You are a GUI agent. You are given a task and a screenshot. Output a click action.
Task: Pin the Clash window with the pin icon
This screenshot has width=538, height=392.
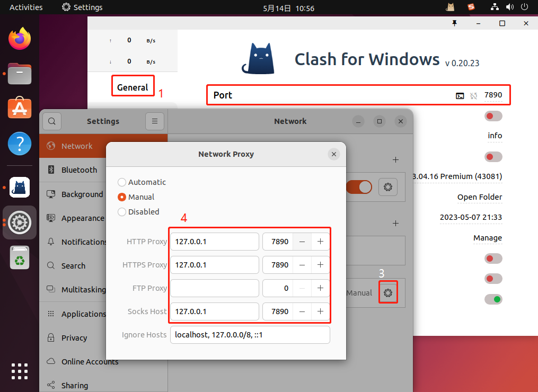click(455, 23)
